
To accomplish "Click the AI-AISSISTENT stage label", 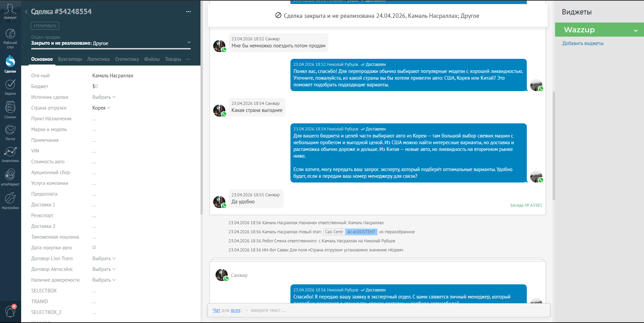I will (361, 232).
